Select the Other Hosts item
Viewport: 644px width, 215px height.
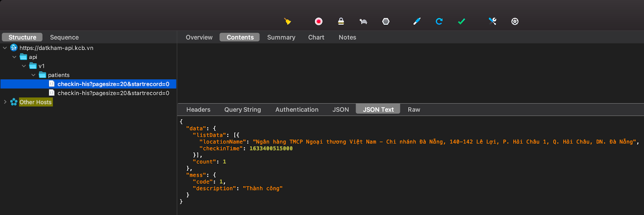click(x=35, y=102)
